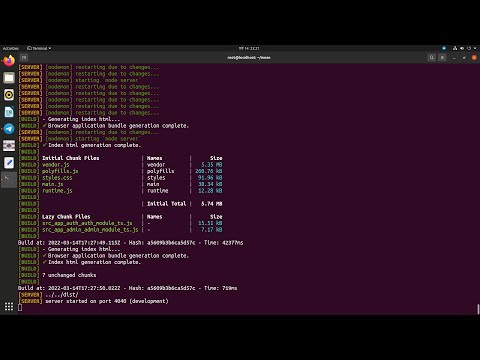
Task: Click the 'Lazy Chunk Files' heading
Action: pos(66,217)
